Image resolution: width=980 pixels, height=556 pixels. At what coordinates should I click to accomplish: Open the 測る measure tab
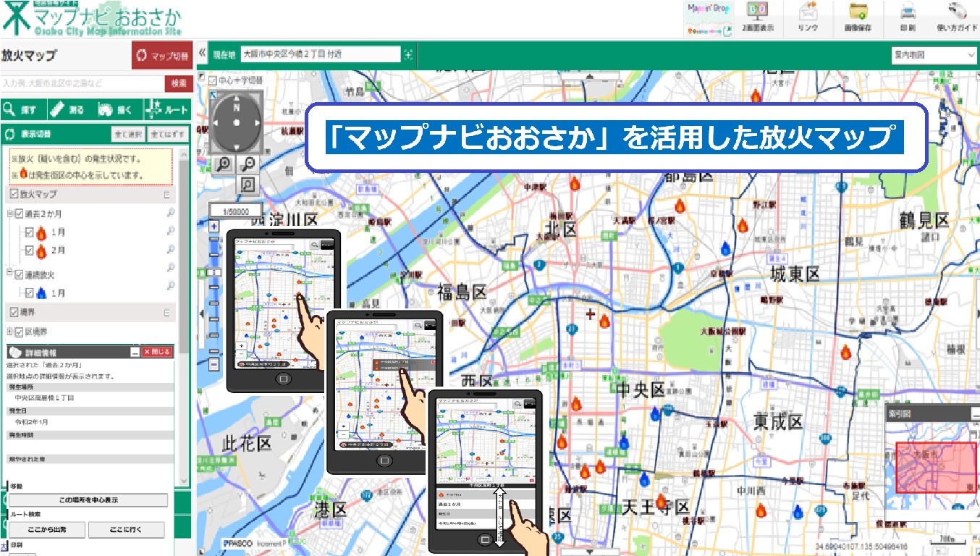coord(69,110)
